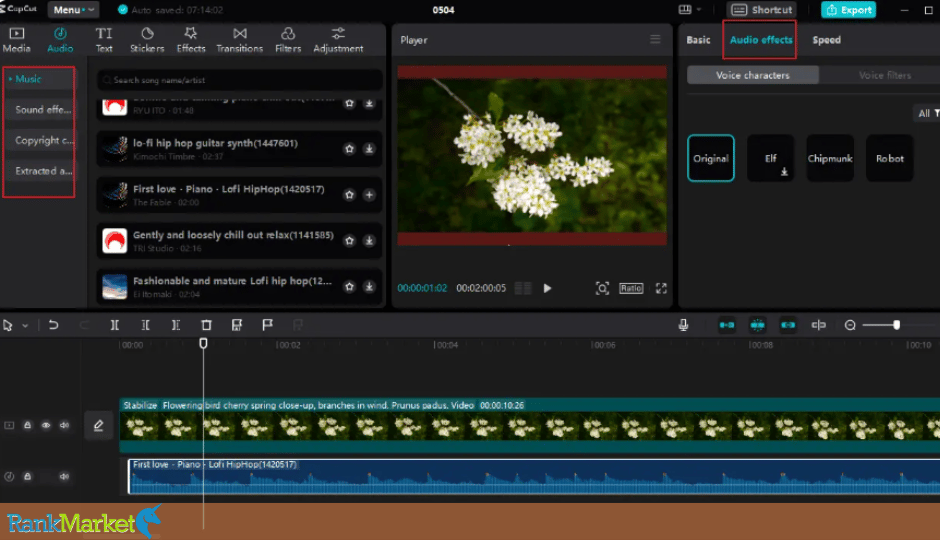Add First love Piano track to timeline

369,195
